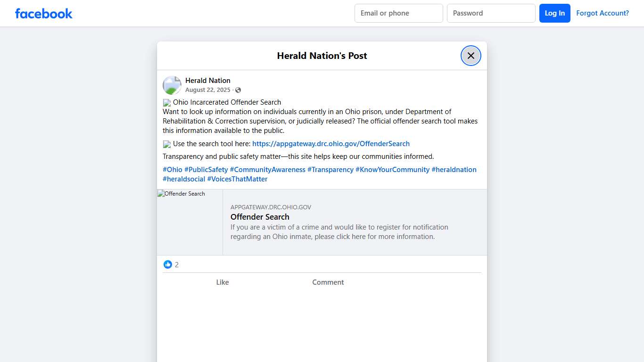Screen dimensions: 644x362
Task: Click the Forgot Account? link
Action: [603, 13]
